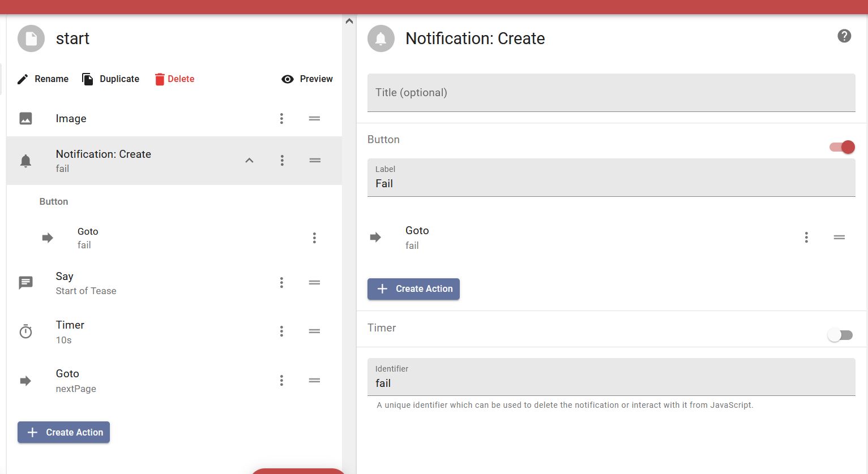Viewport: 868px width, 474px height.
Task: Open three-dot menu for Notification: Create
Action: (x=282, y=161)
